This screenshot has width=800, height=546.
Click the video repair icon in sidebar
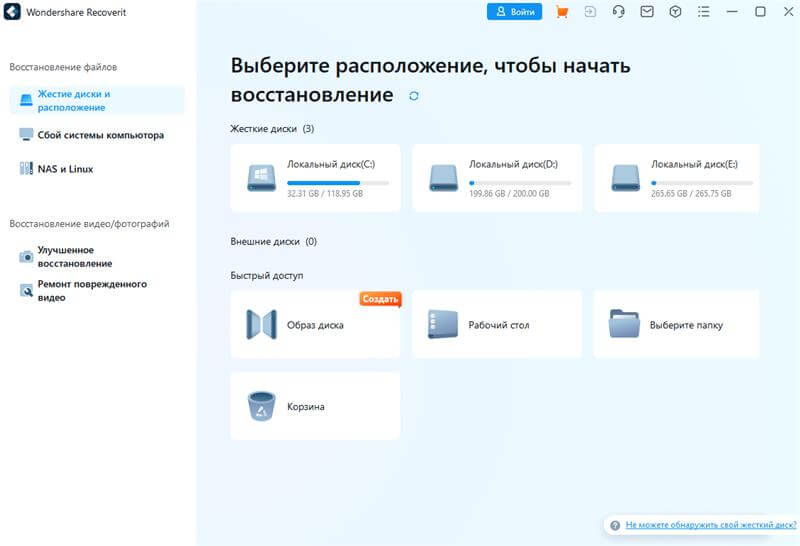pyautogui.click(x=26, y=290)
